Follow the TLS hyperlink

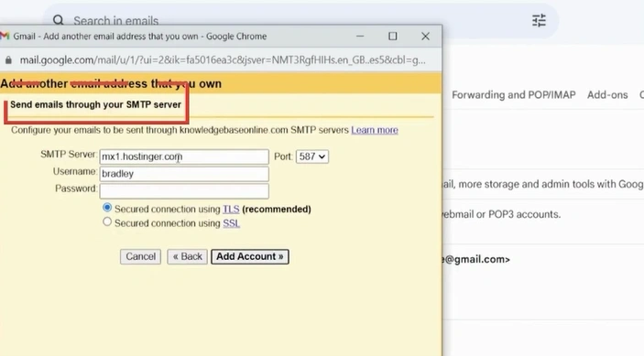click(231, 210)
